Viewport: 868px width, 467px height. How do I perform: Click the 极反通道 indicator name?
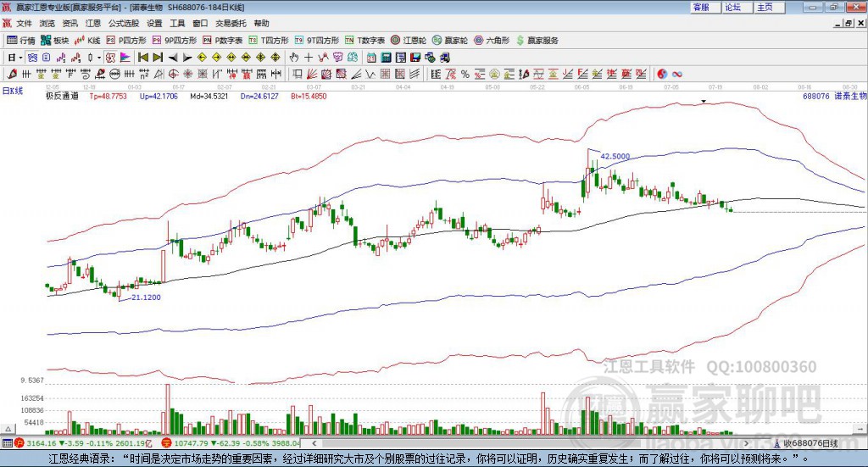point(62,96)
